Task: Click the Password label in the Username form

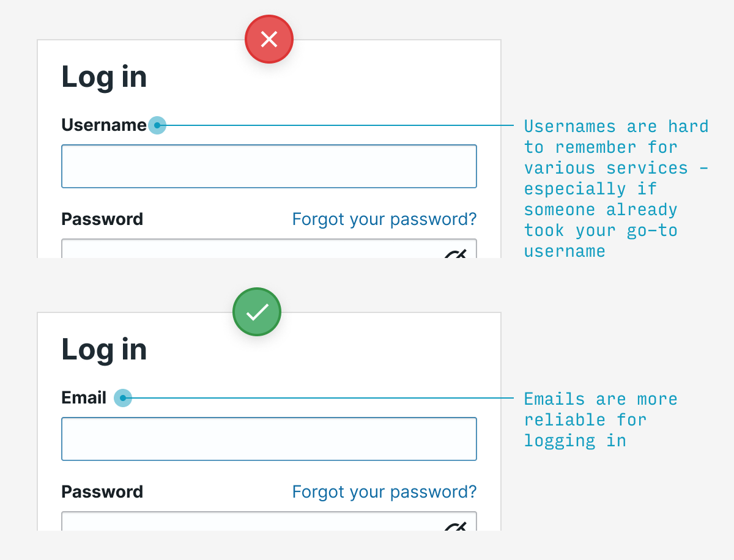Action: click(x=102, y=219)
